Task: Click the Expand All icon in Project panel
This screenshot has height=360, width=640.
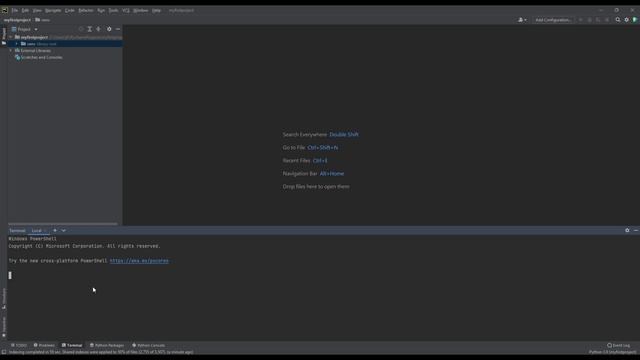Action: pyautogui.click(x=90, y=29)
